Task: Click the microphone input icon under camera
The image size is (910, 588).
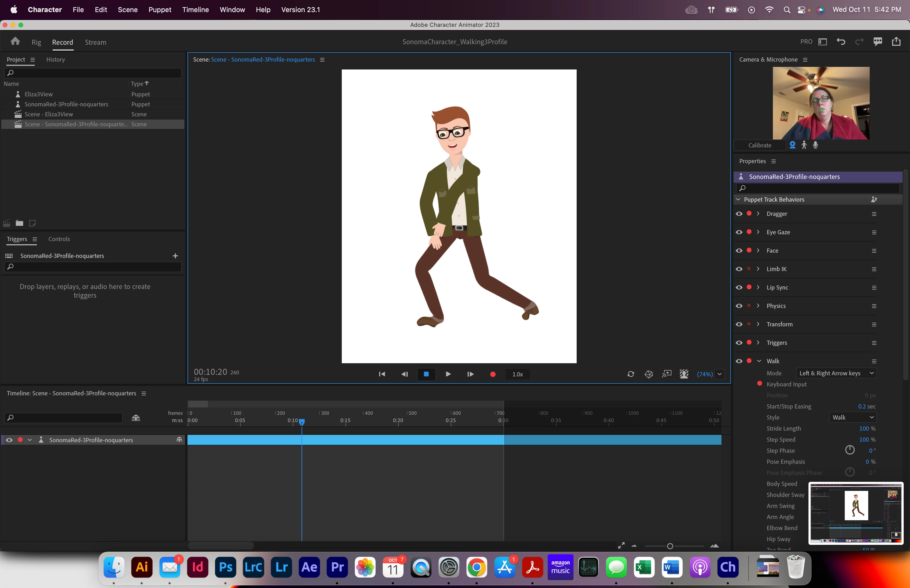Action: pos(815,145)
